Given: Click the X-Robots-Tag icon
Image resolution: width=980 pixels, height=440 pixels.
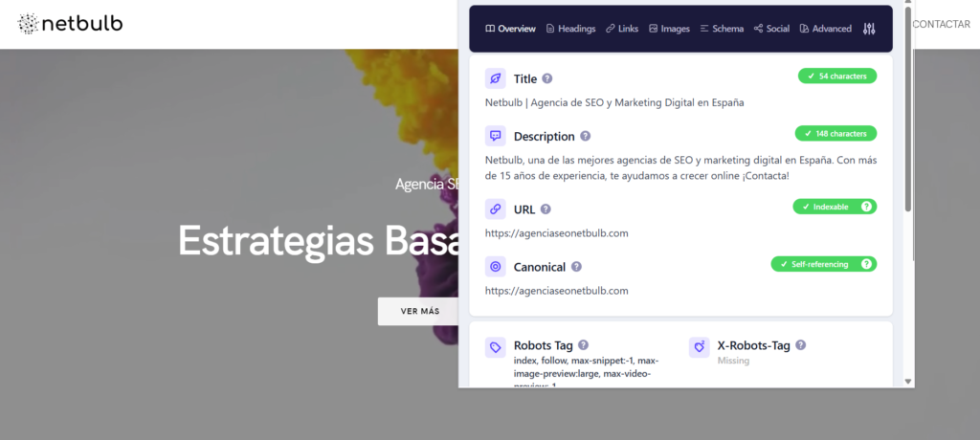Looking at the screenshot, I should [700, 347].
